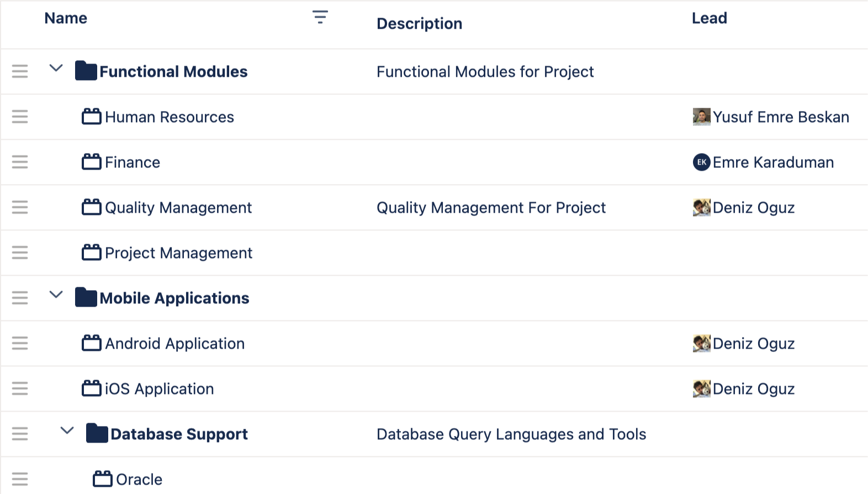The height and width of the screenshot is (494, 868).
Task: Click the Mobile Applications folder icon
Action: [86, 297]
